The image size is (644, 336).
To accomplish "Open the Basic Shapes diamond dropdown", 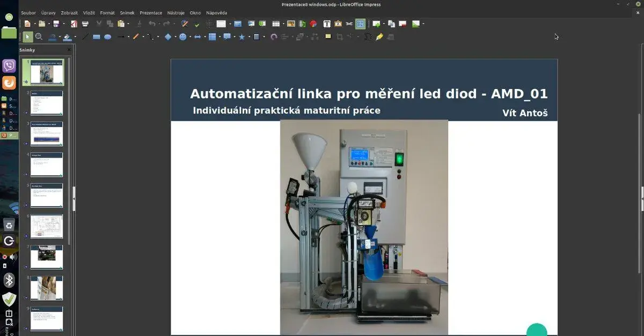I will [175, 37].
